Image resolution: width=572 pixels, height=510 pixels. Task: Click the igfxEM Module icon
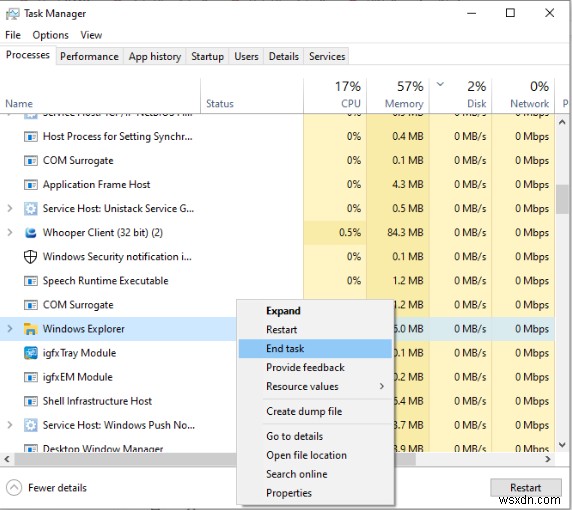(x=31, y=377)
